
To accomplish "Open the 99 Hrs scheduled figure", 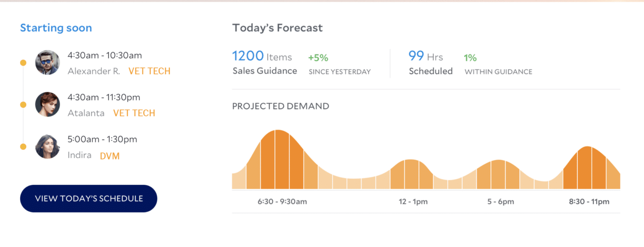I will coord(426,56).
